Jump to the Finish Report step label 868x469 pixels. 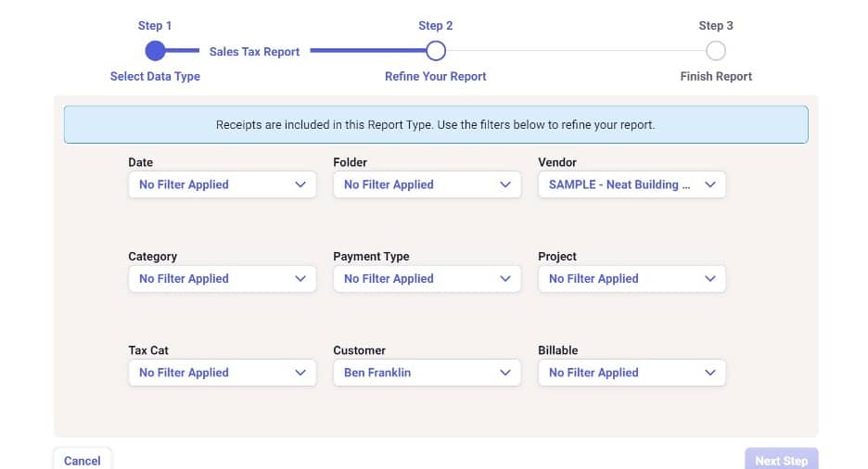tap(716, 77)
